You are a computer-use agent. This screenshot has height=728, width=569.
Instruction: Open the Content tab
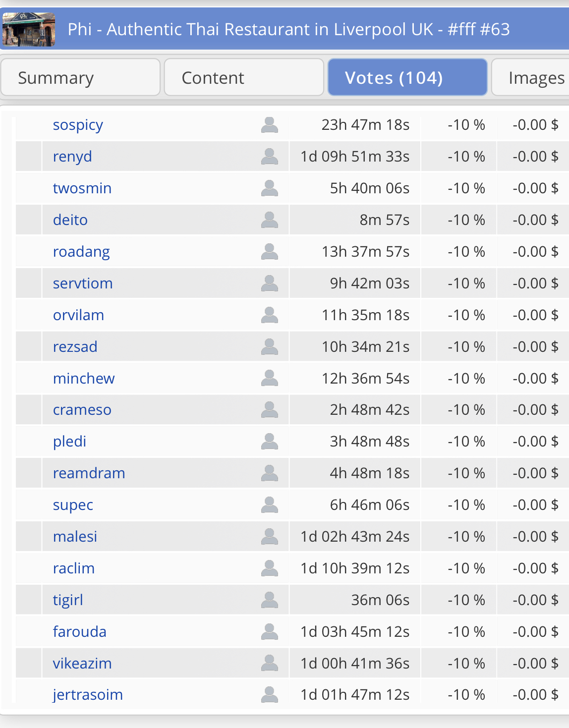click(243, 78)
